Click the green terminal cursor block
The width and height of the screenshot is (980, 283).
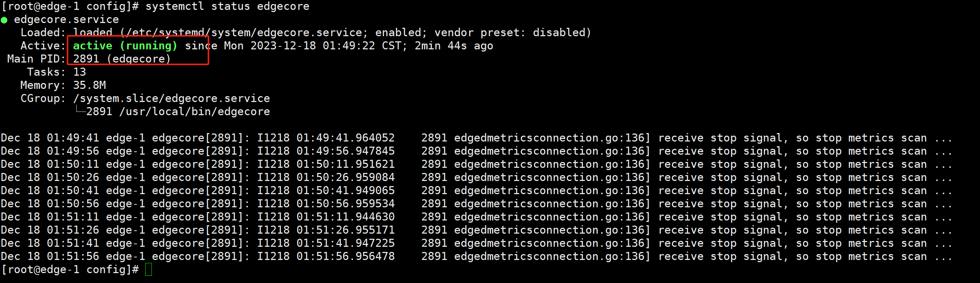click(149, 270)
